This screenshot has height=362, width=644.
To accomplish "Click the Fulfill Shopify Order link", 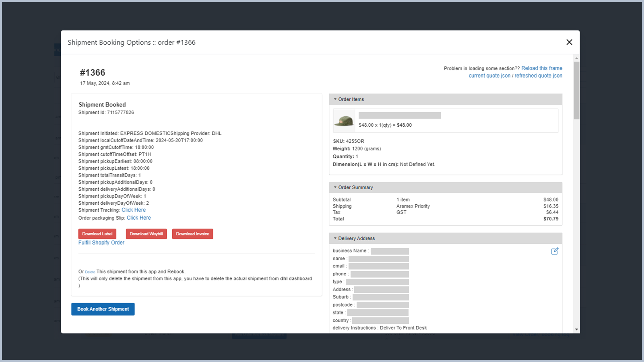I will click(x=101, y=243).
